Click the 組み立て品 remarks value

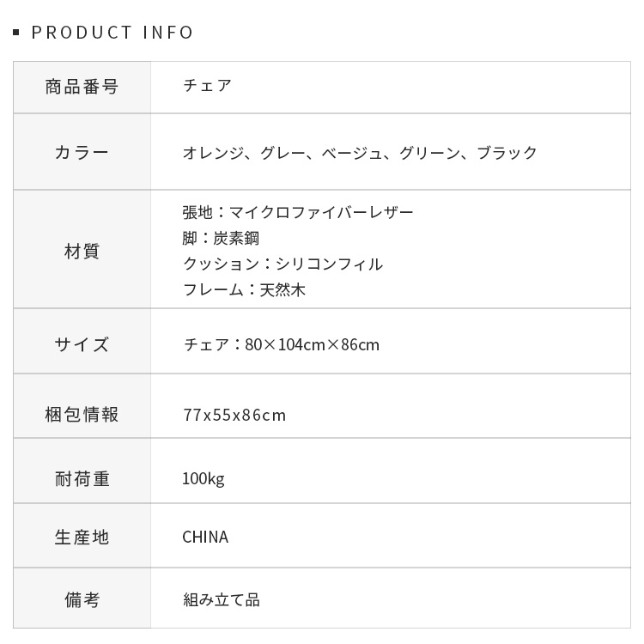point(221,600)
